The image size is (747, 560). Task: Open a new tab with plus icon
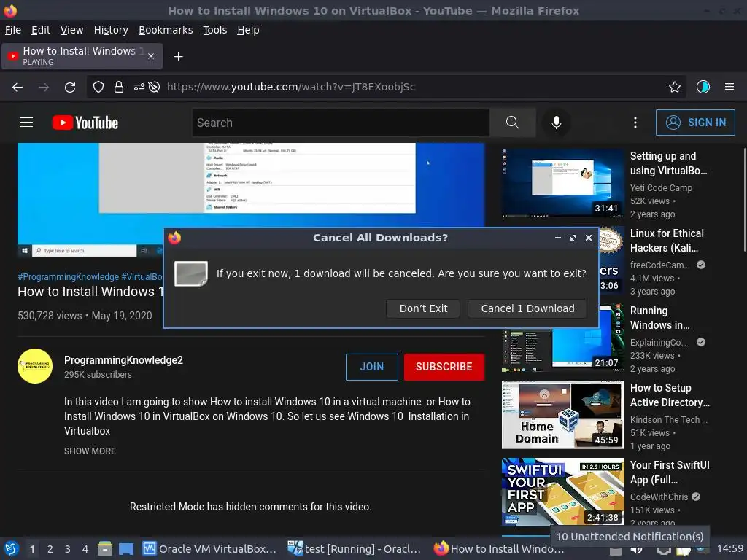[x=178, y=57]
